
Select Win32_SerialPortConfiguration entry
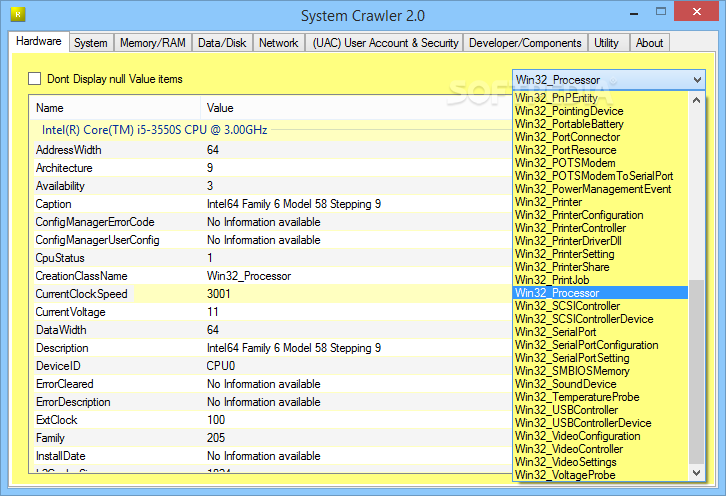coord(601,345)
